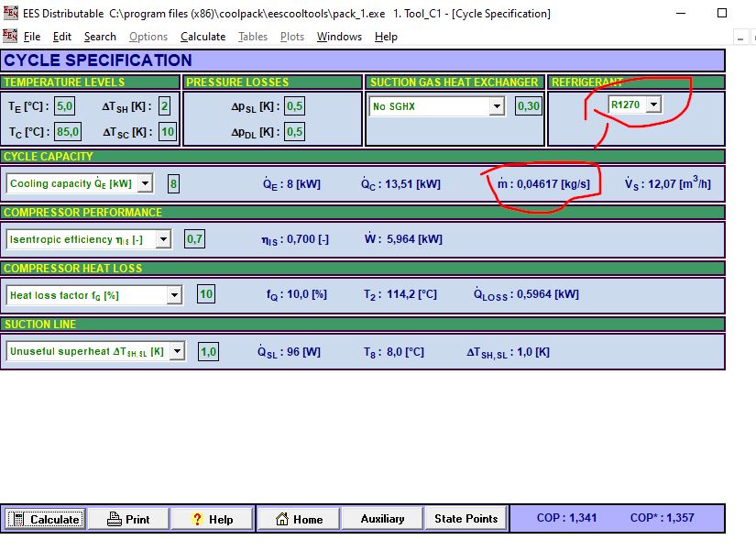Image resolution: width=756 pixels, height=551 pixels.
Task: Expand the Heat loss factor dropdown
Action: pyautogui.click(x=174, y=295)
